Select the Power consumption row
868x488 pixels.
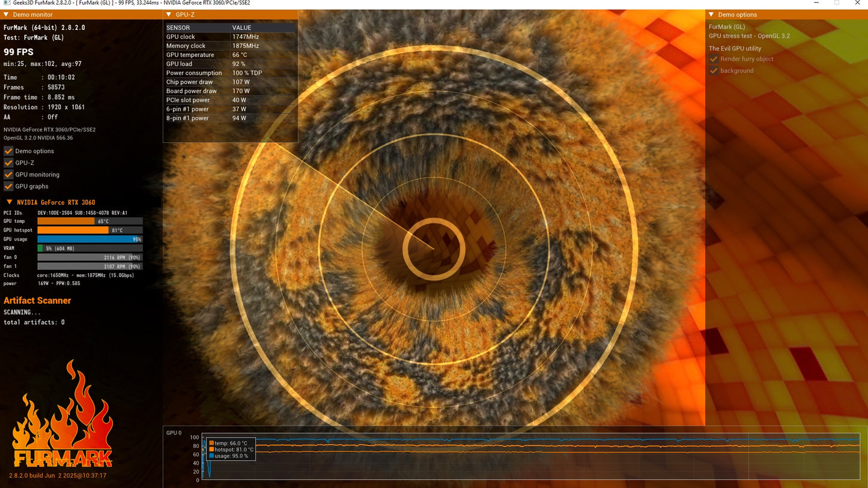tap(230, 73)
